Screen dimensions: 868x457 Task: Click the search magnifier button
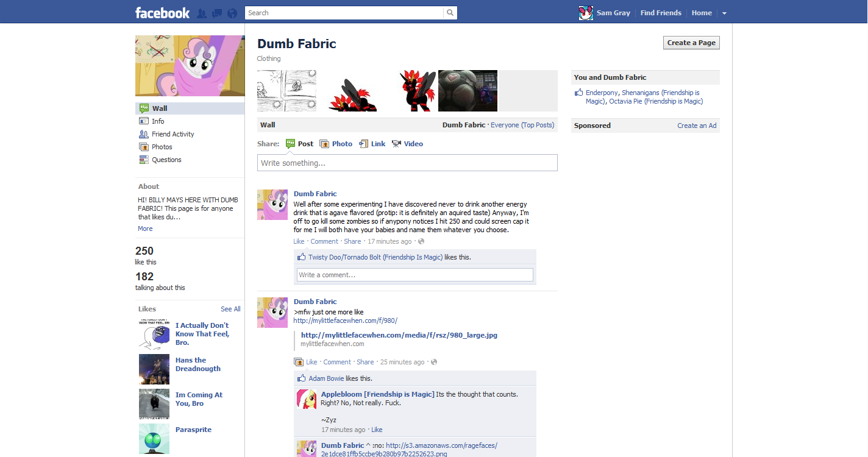(x=450, y=13)
